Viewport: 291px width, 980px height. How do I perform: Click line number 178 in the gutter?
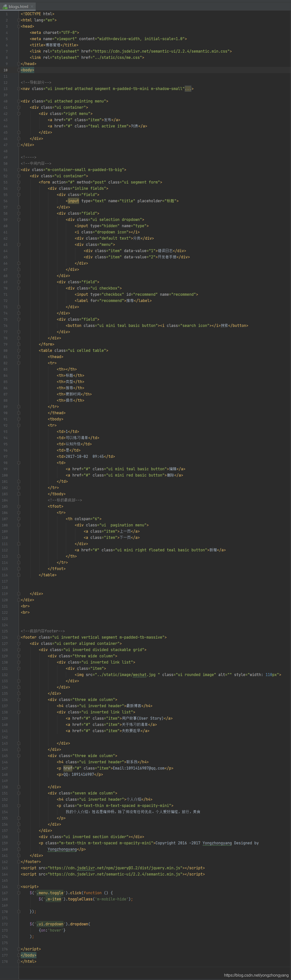[4, 961]
